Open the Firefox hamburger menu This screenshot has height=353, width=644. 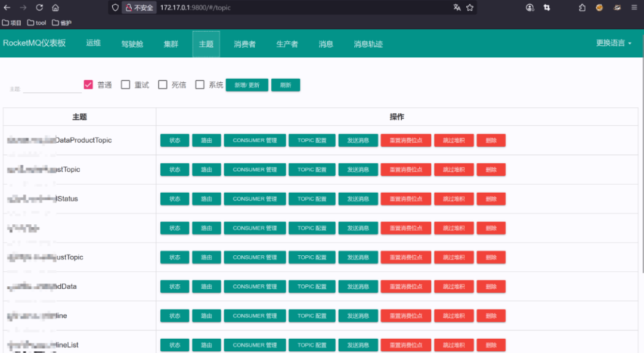pos(634,8)
